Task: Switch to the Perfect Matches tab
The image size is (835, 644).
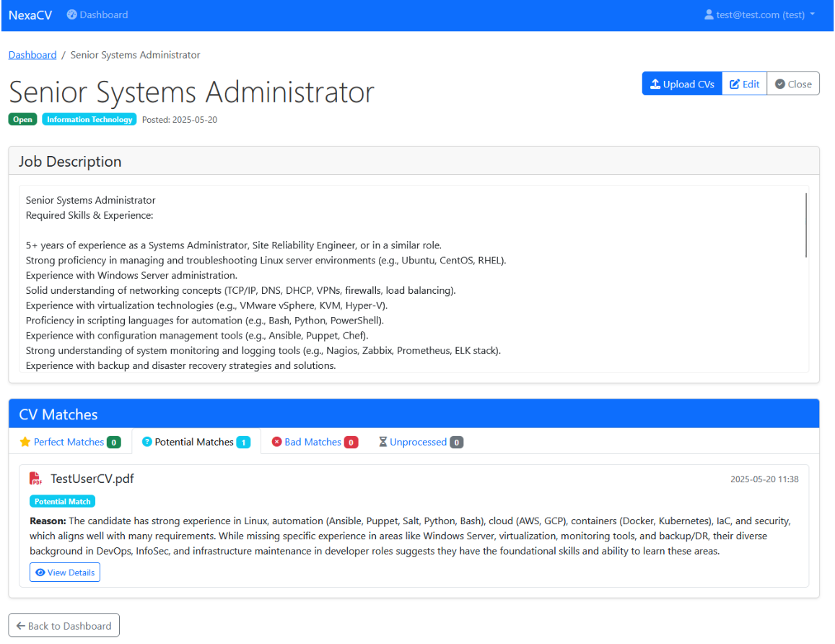Action: tap(69, 441)
